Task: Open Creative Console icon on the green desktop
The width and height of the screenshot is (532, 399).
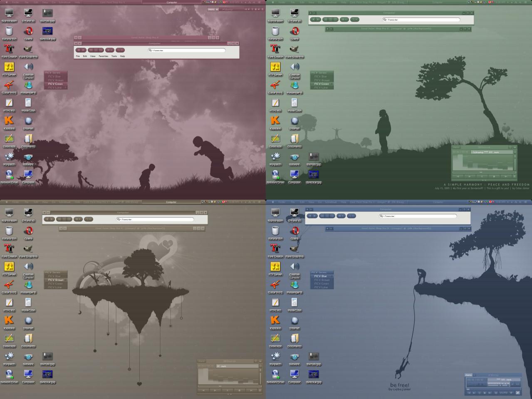Action: click(294, 70)
